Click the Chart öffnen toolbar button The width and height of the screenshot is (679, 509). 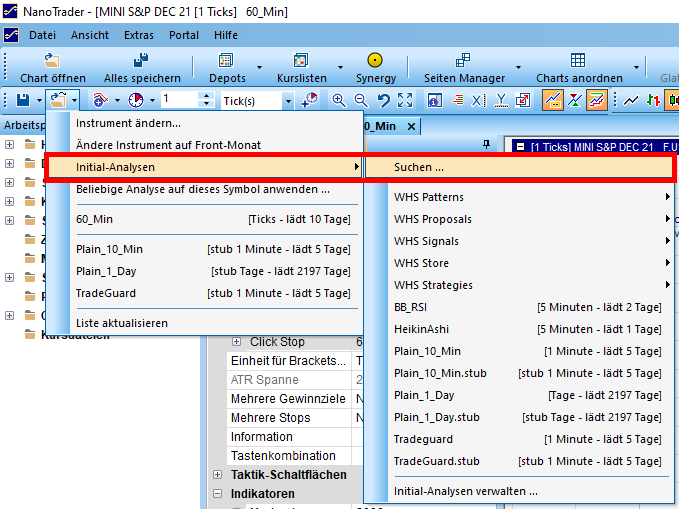tap(52, 68)
